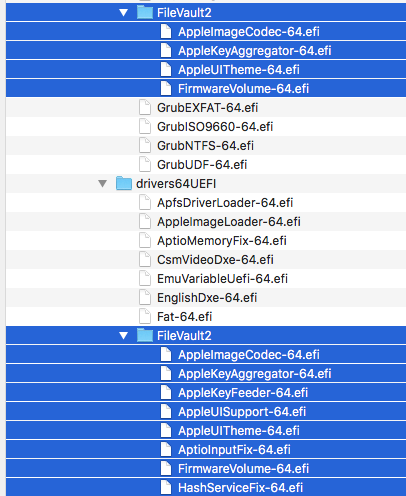Click file icon of GrubNTFS-64.efi
The width and height of the screenshot is (406, 496).
tap(145, 146)
